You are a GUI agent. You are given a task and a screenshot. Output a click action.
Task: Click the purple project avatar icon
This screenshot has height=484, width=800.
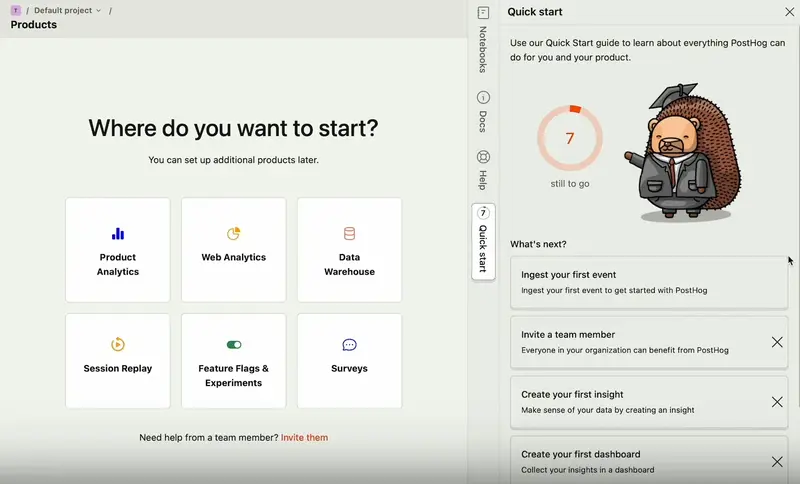point(16,10)
